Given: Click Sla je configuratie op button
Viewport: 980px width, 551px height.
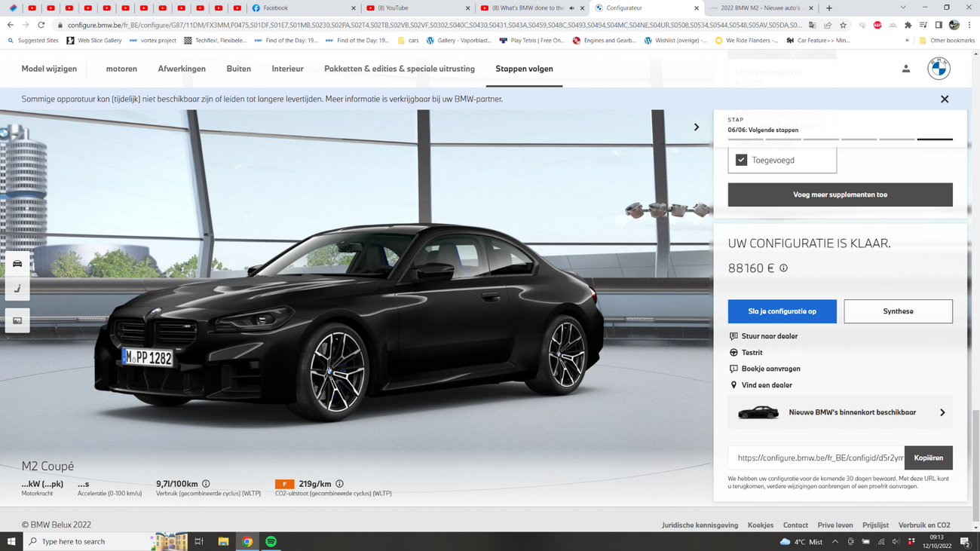Looking at the screenshot, I should click(782, 311).
